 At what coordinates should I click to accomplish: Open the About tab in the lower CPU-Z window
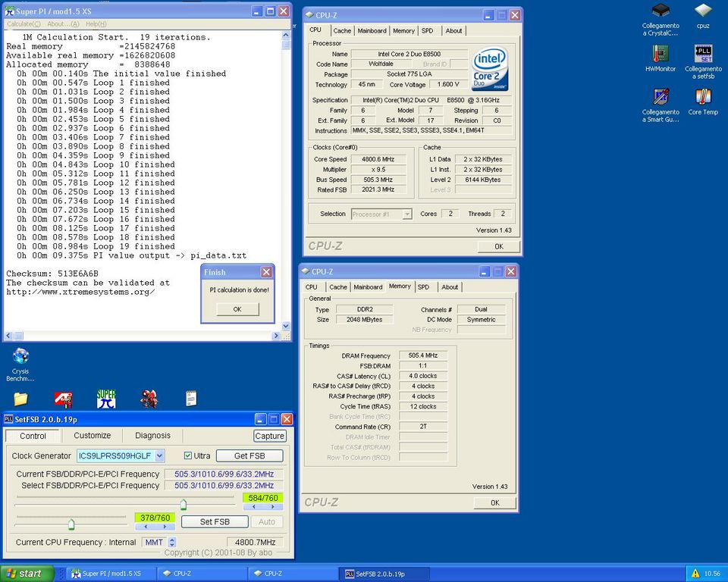coord(450,287)
